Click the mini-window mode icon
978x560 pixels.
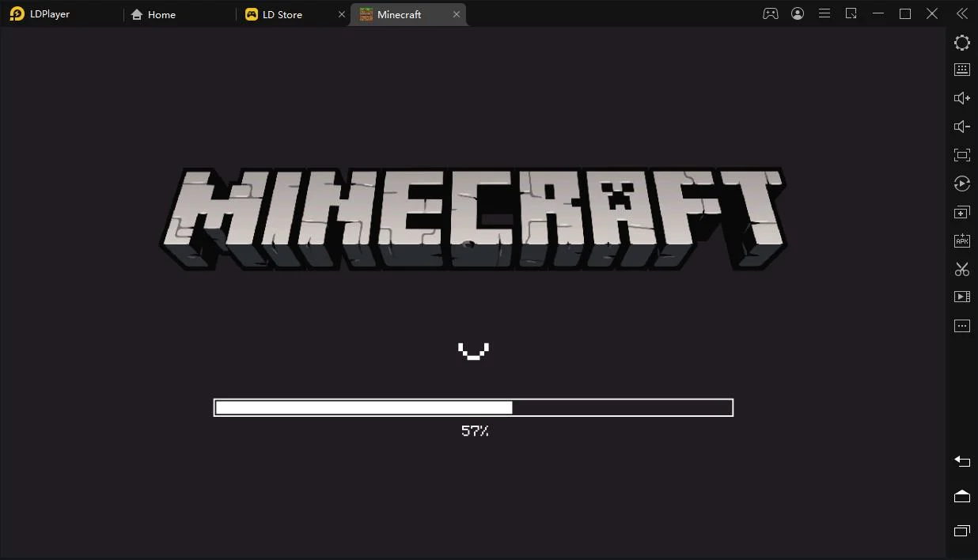[x=851, y=13]
